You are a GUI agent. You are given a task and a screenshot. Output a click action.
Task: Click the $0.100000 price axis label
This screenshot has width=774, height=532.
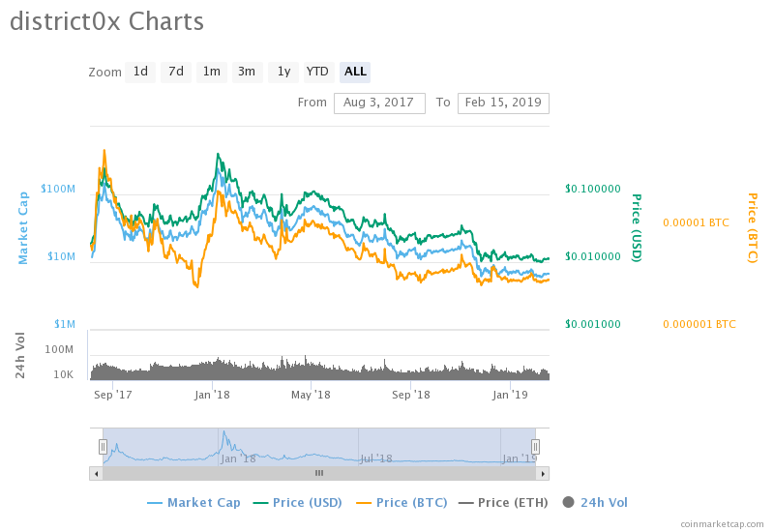pos(592,189)
